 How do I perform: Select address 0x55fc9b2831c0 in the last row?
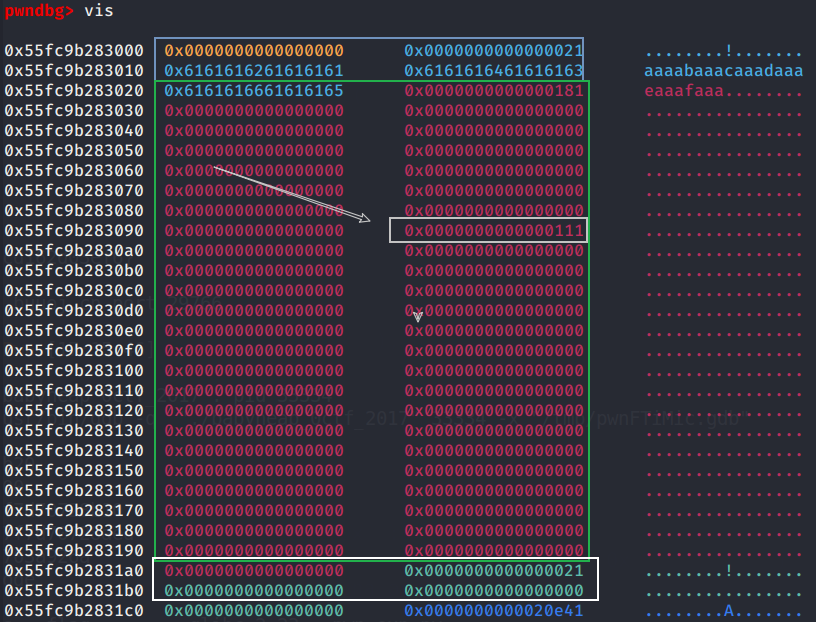coord(74,611)
